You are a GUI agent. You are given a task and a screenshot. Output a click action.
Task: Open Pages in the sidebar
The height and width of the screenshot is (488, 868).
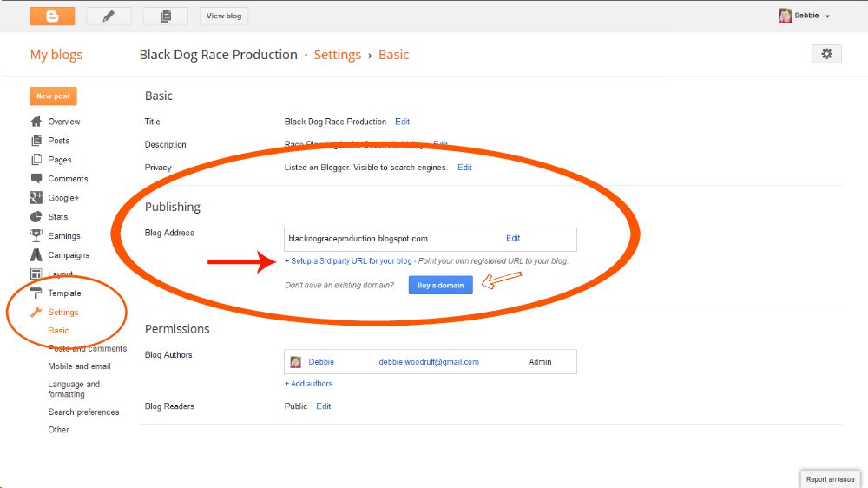pos(60,160)
